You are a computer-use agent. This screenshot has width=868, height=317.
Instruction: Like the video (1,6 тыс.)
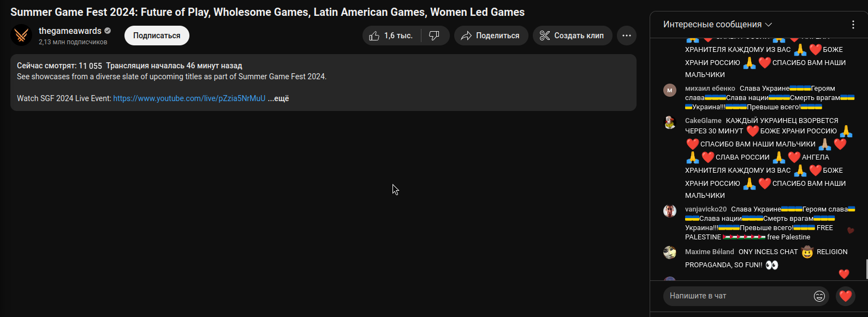[x=391, y=36]
